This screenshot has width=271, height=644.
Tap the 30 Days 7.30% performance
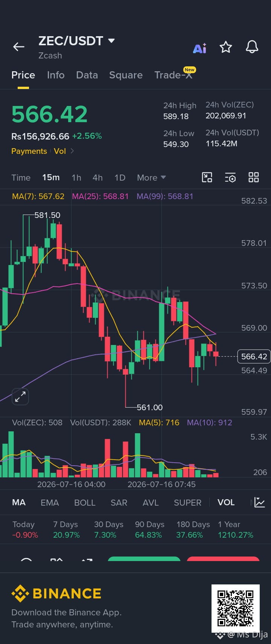[108, 530]
